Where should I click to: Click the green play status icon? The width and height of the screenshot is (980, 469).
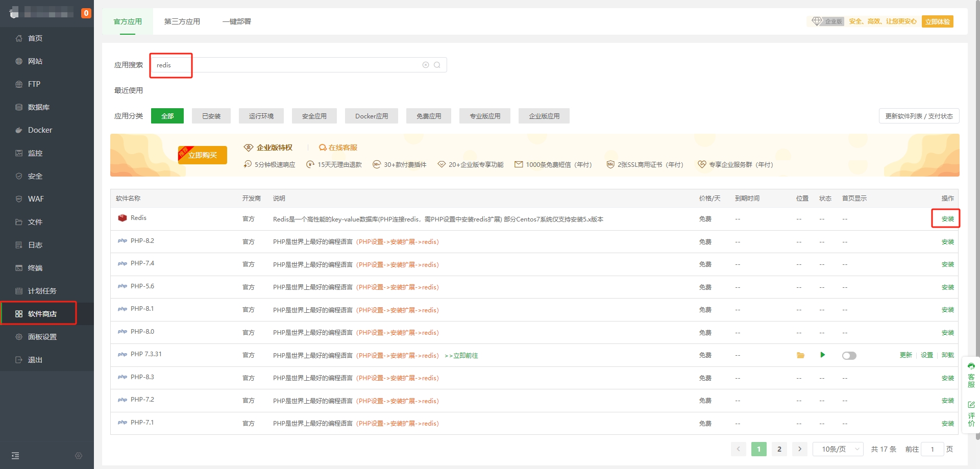[x=822, y=355]
